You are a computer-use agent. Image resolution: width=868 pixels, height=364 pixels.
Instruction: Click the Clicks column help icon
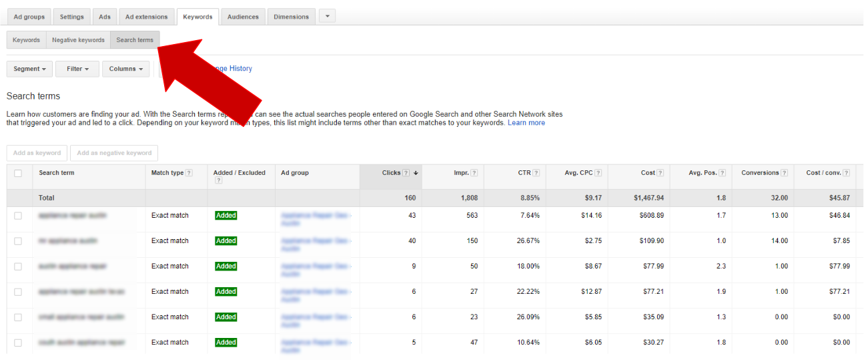tap(406, 173)
